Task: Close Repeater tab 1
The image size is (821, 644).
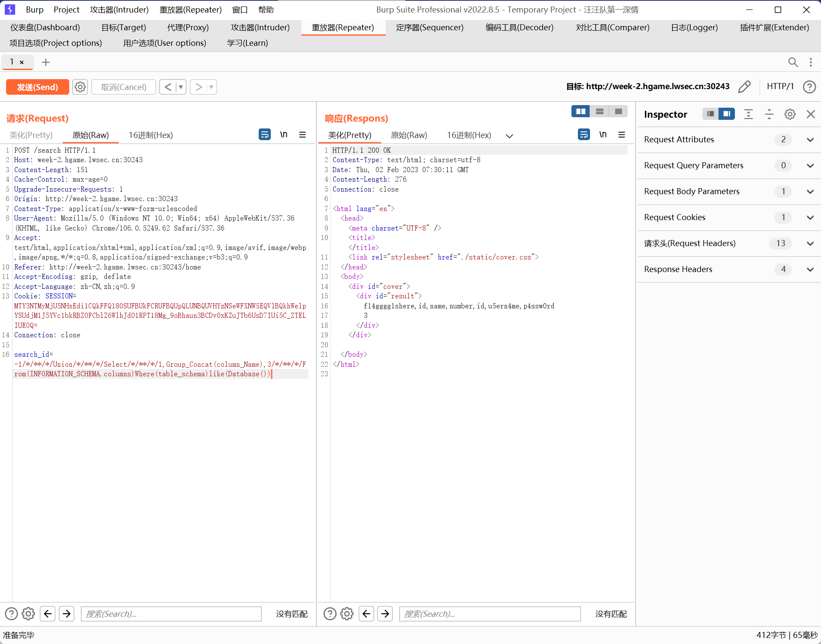Action: [x=22, y=62]
